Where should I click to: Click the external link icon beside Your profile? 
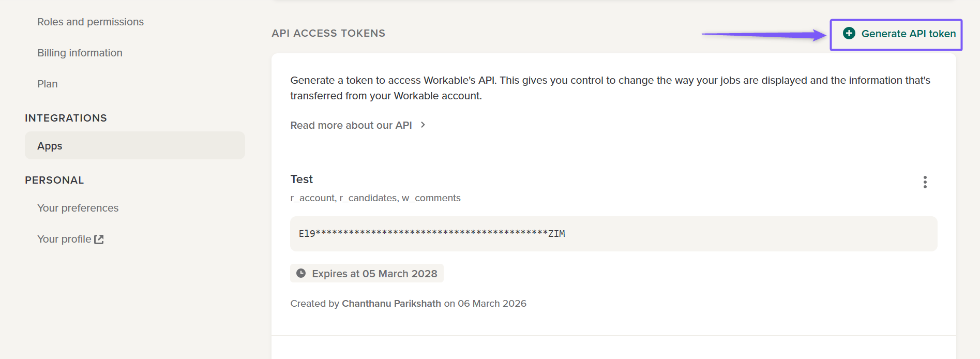[99, 239]
